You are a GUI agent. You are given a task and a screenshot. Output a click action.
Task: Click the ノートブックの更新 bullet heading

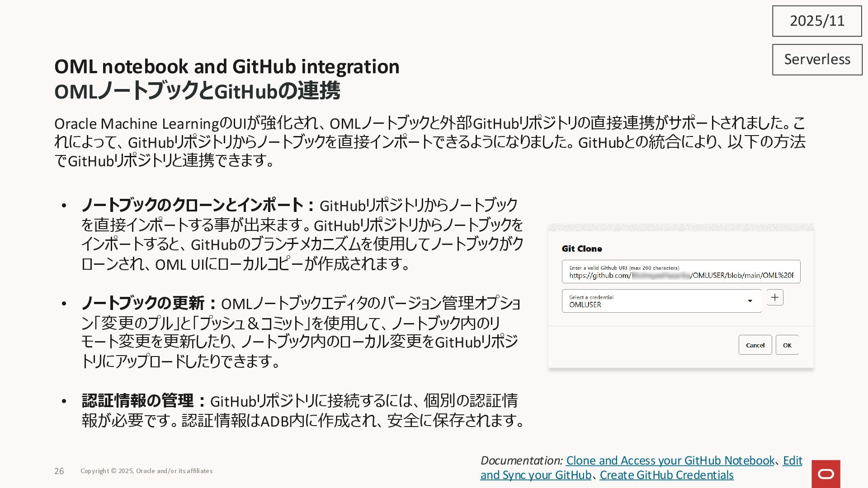click(x=143, y=303)
